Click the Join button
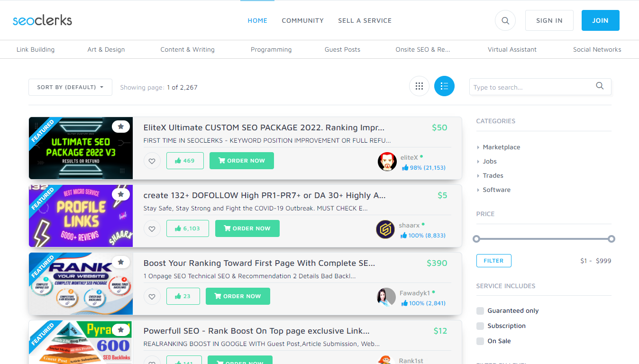The image size is (639, 364). point(600,20)
